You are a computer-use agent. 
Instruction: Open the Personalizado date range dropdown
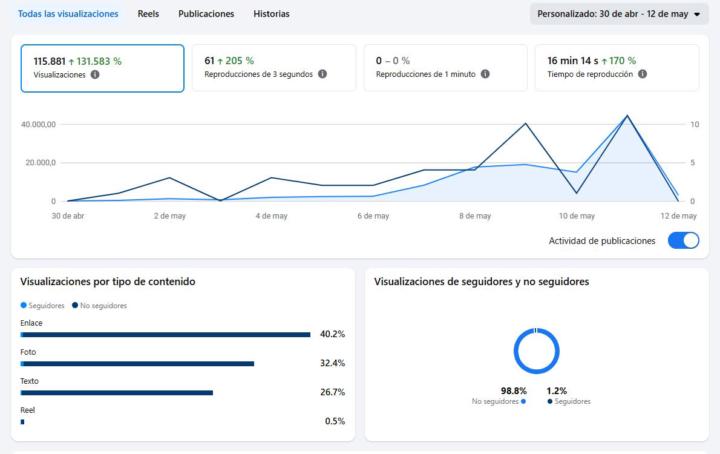(619, 14)
